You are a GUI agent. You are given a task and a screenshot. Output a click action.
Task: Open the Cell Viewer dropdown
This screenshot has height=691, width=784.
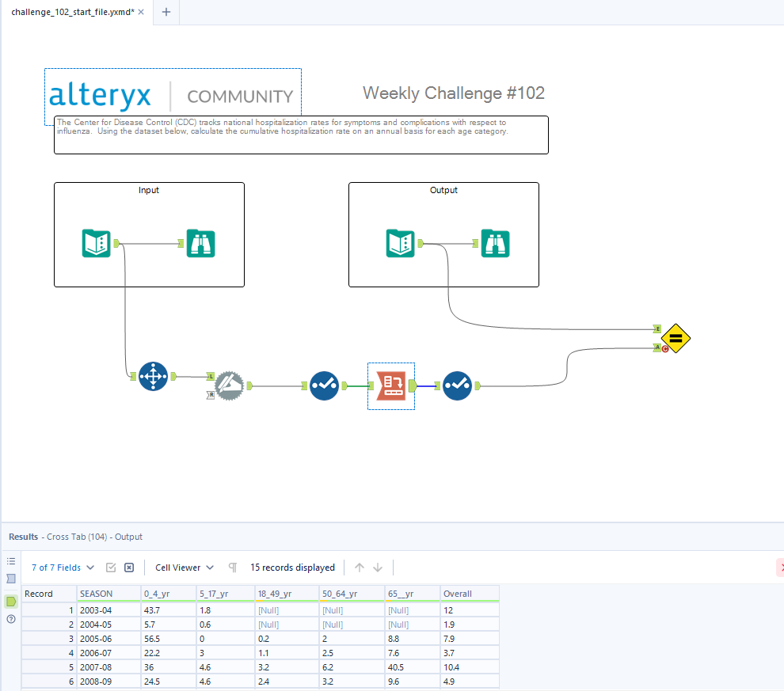184,568
